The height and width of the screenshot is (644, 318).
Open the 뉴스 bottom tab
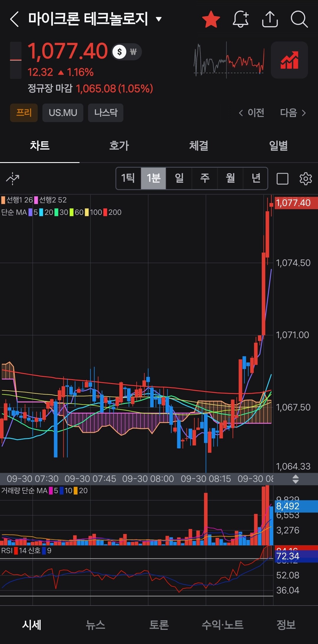pos(95,625)
